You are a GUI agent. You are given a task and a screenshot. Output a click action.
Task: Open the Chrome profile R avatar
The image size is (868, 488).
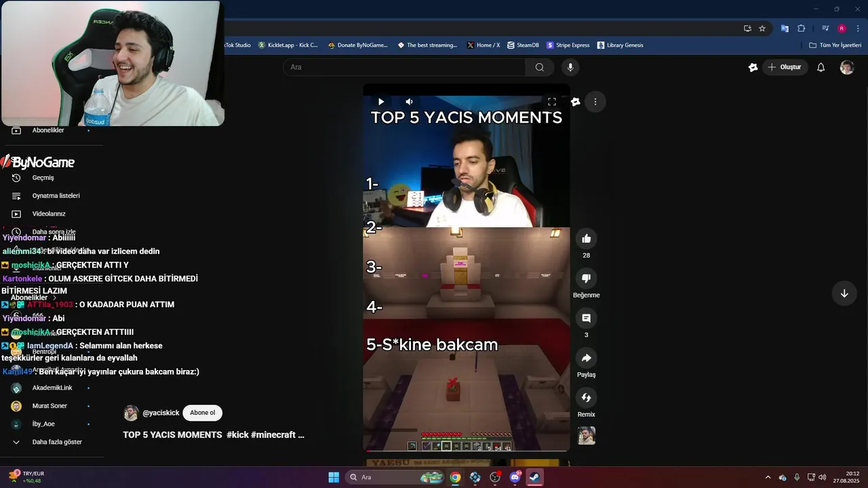[842, 28]
